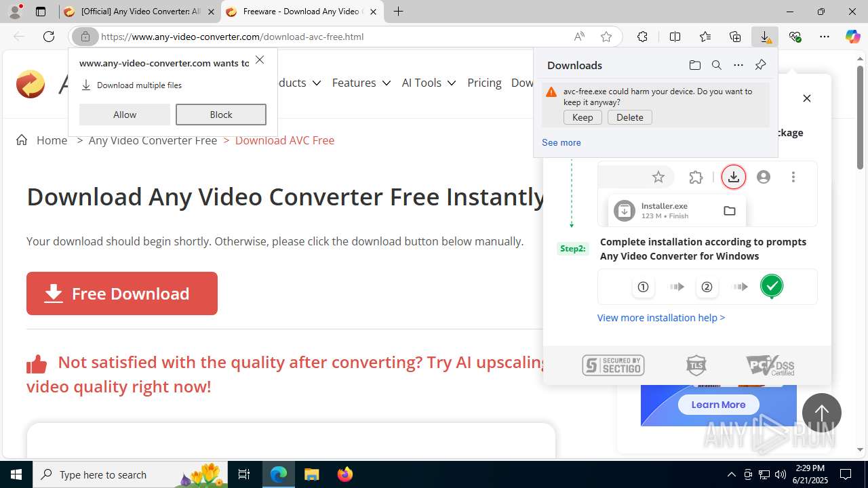This screenshot has width=868, height=488.
Task: Close the permission prompt
Action: pos(260,60)
